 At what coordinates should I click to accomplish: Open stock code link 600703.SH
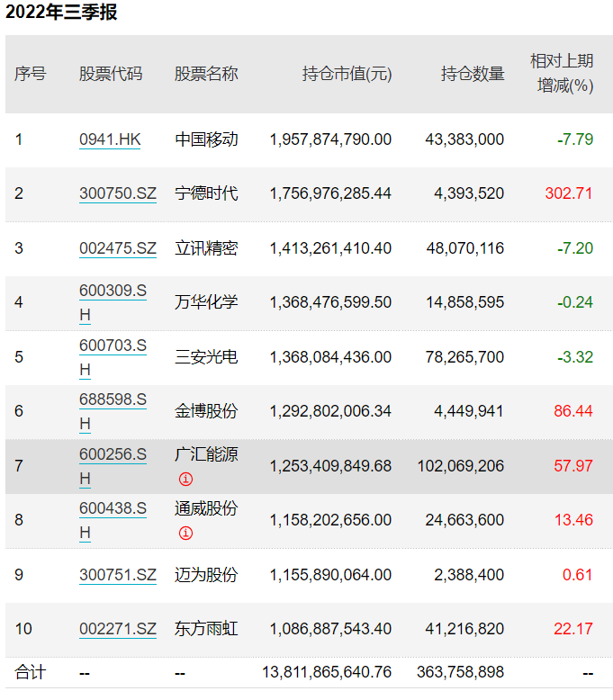coord(113,357)
